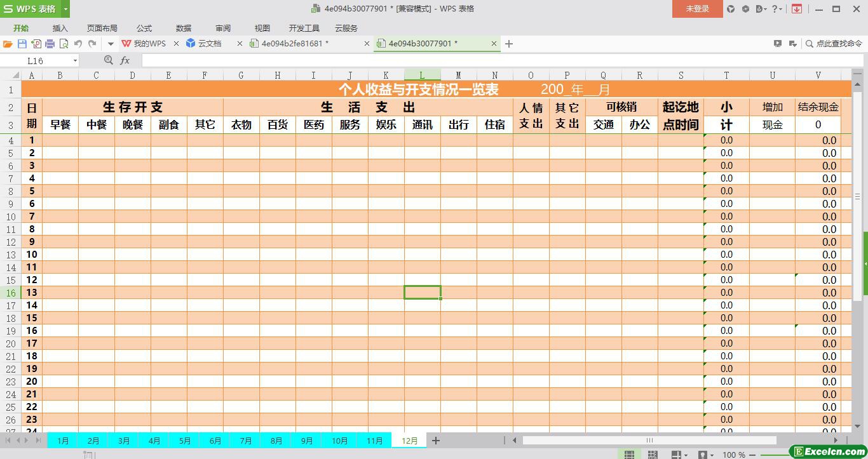868x459 pixels.
Task: Expand the WPS 表格 application menu arrow
Action: (65, 9)
